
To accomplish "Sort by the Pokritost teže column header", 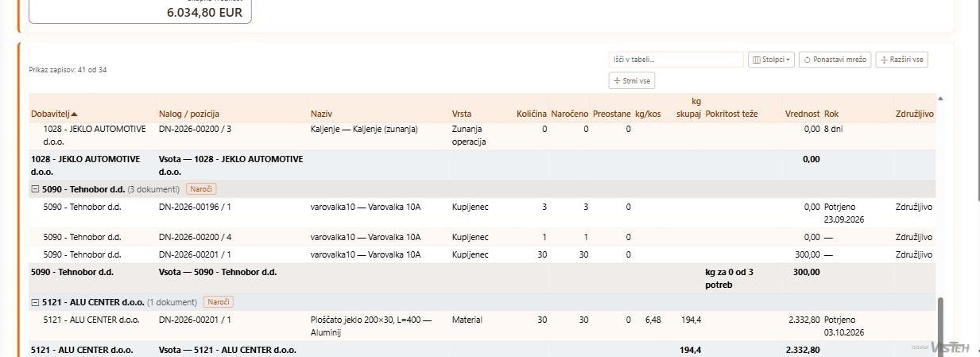I will tap(731, 114).
